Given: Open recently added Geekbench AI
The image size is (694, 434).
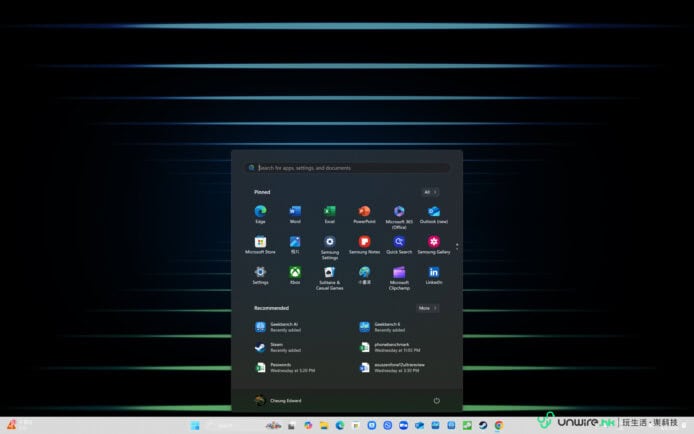Looking at the screenshot, I should click(279, 327).
